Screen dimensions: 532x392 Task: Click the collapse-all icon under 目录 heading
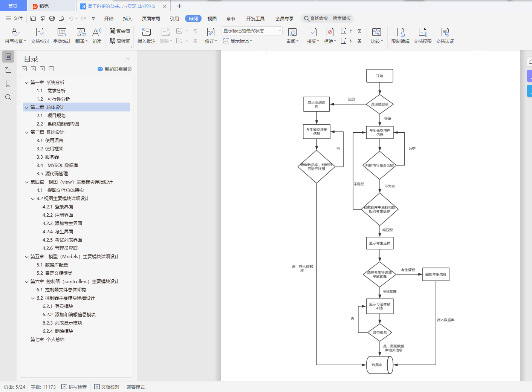tap(34, 69)
